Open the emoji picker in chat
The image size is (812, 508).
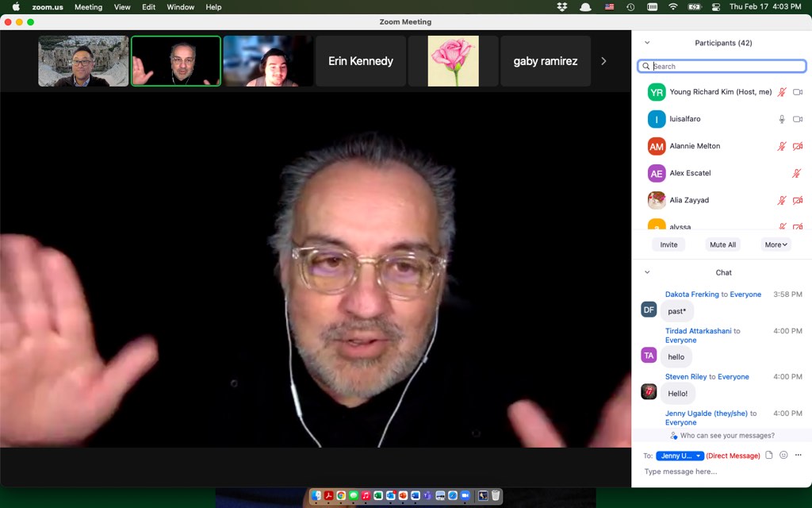[783, 456]
